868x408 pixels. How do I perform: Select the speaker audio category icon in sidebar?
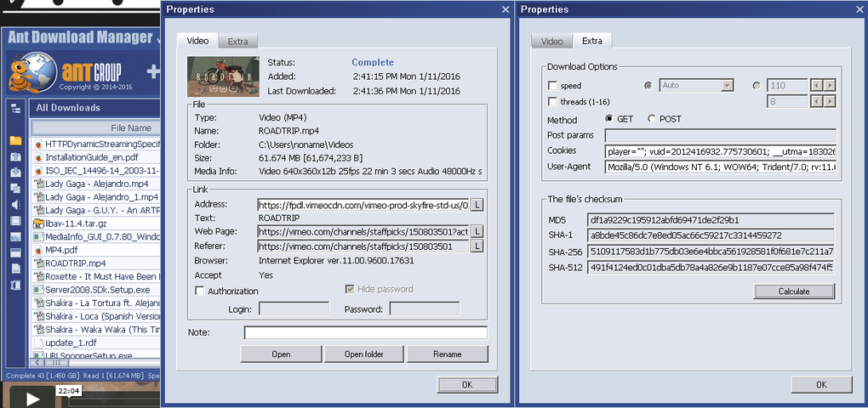pos(15,205)
